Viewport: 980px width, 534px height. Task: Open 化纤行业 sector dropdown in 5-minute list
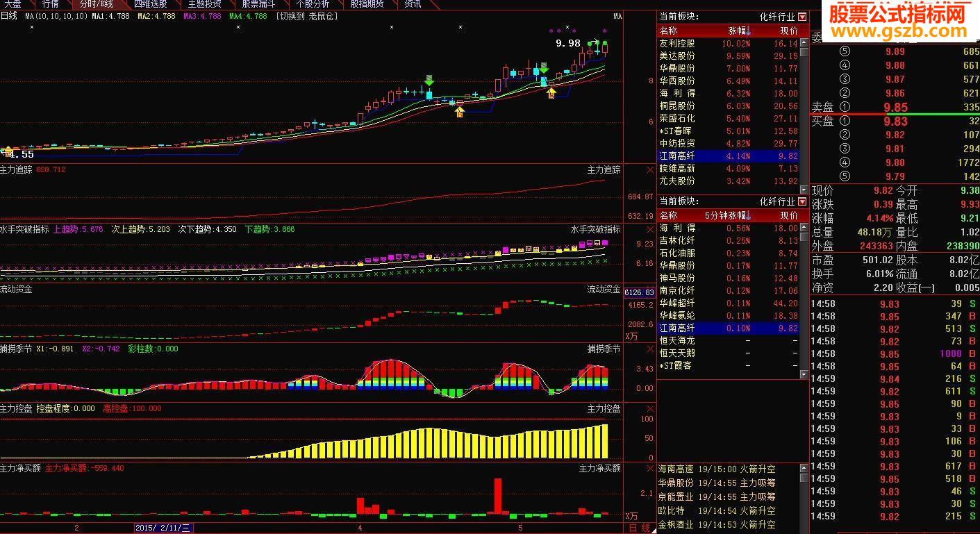802,201
